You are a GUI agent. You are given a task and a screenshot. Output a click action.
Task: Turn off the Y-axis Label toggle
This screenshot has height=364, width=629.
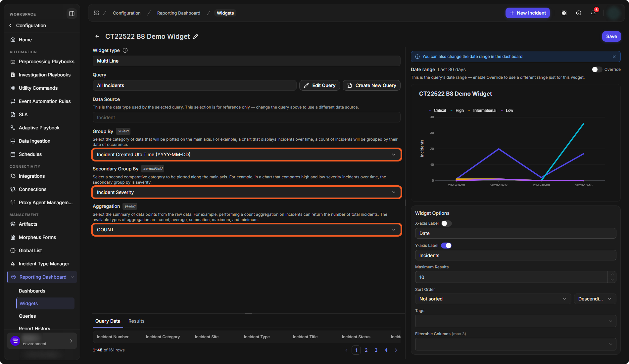446,246
